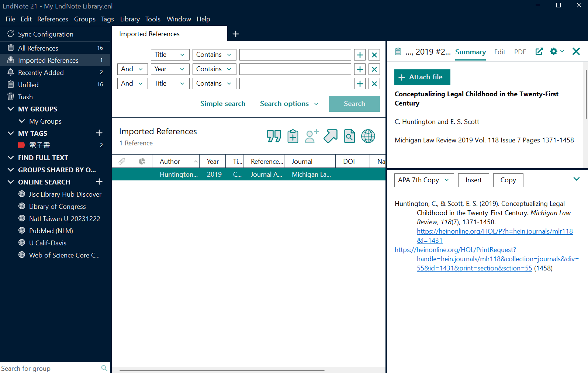Open the APA 7th Copy style dropdown
The width and height of the screenshot is (588, 373).
(x=424, y=180)
